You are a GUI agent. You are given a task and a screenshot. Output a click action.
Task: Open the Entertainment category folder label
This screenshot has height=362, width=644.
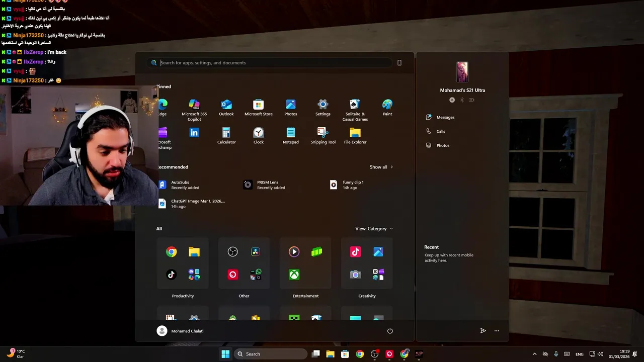pyautogui.click(x=305, y=296)
